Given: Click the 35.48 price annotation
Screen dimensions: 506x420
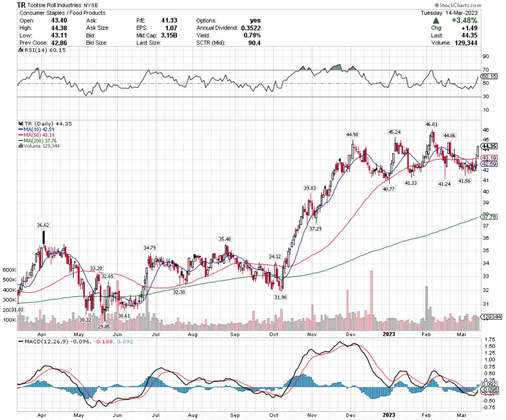Looking at the screenshot, I should [x=225, y=239].
